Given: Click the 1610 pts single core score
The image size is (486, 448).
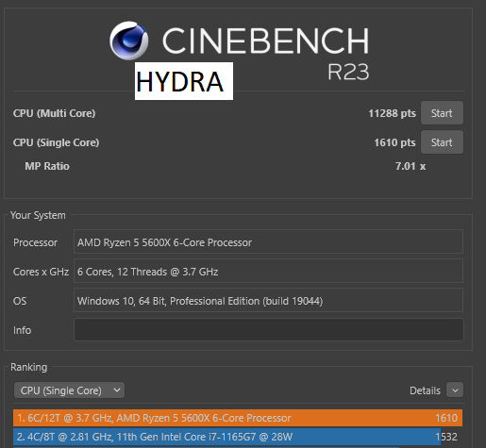Looking at the screenshot, I should point(394,142).
